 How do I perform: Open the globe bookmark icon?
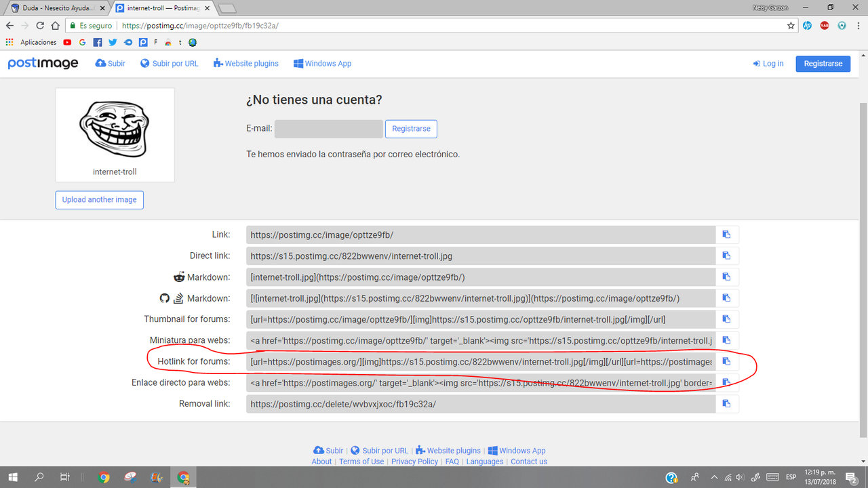point(193,42)
